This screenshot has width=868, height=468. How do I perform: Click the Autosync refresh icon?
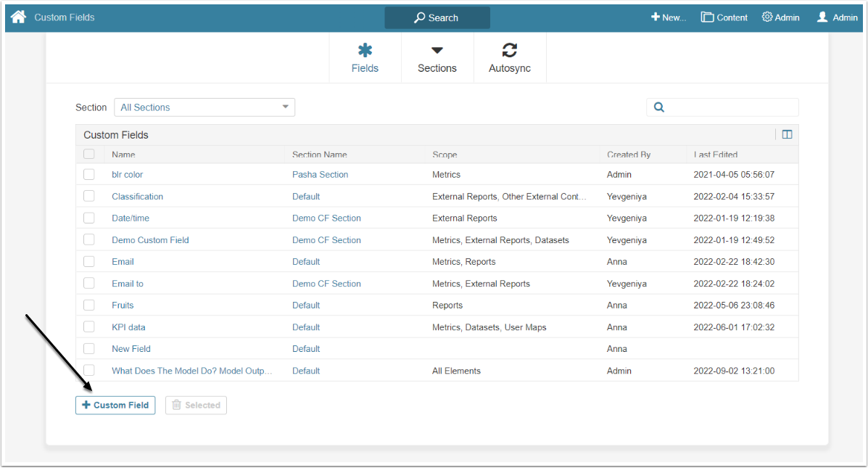pos(509,51)
